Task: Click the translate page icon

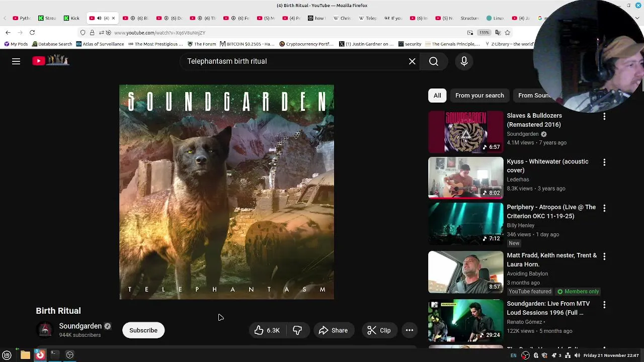Action: point(498,33)
